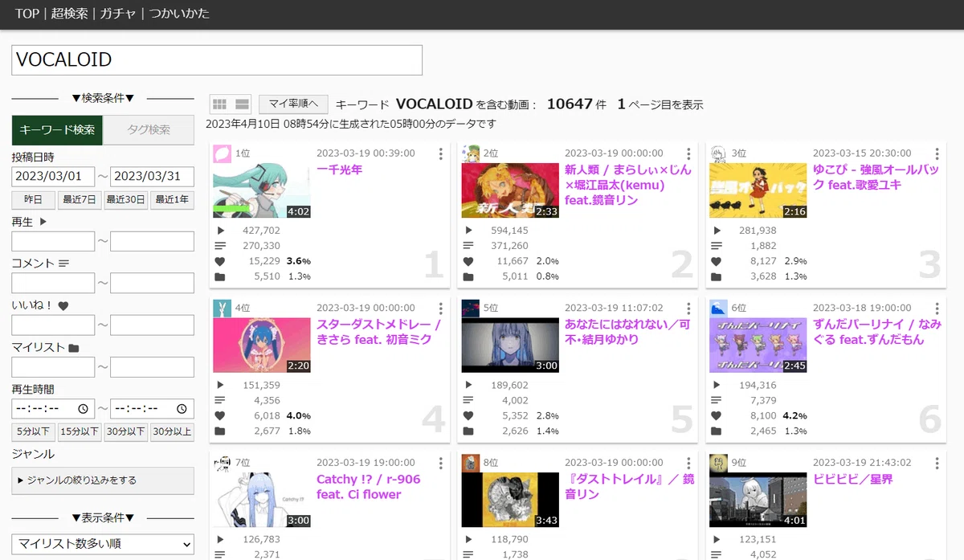
Task: Filter duration to 30分以下
Action: [126, 432]
